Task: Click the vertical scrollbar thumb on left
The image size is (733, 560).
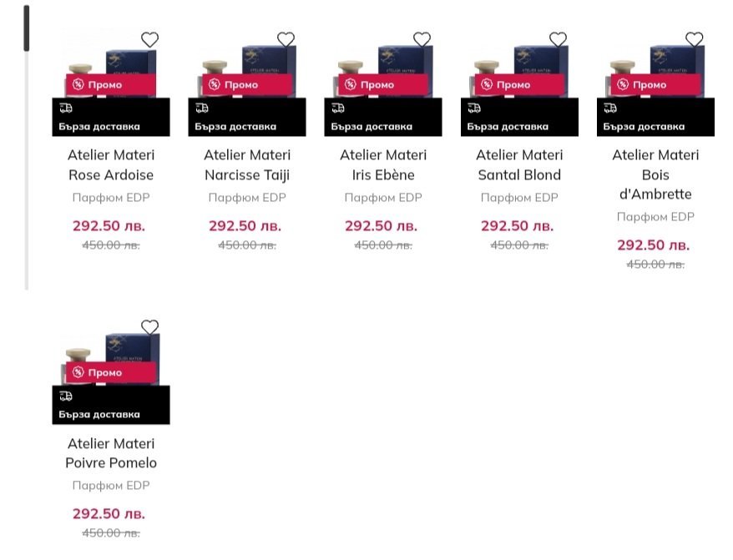Action: pyautogui.click(x=27, y=28)
